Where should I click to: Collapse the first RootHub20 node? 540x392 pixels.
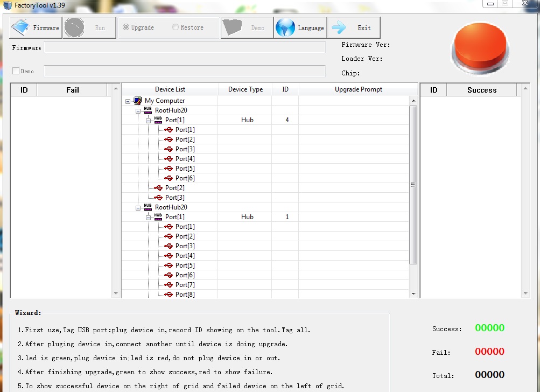point(138,111)
